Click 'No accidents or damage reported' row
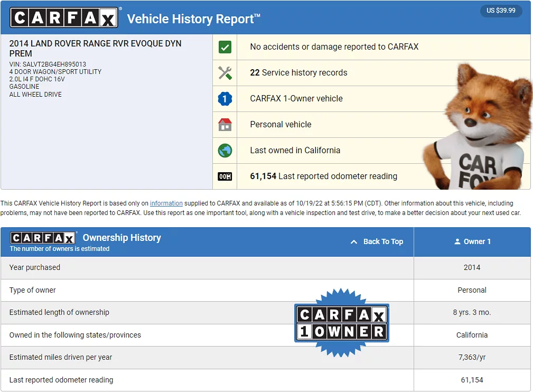 tap(334, 47)
